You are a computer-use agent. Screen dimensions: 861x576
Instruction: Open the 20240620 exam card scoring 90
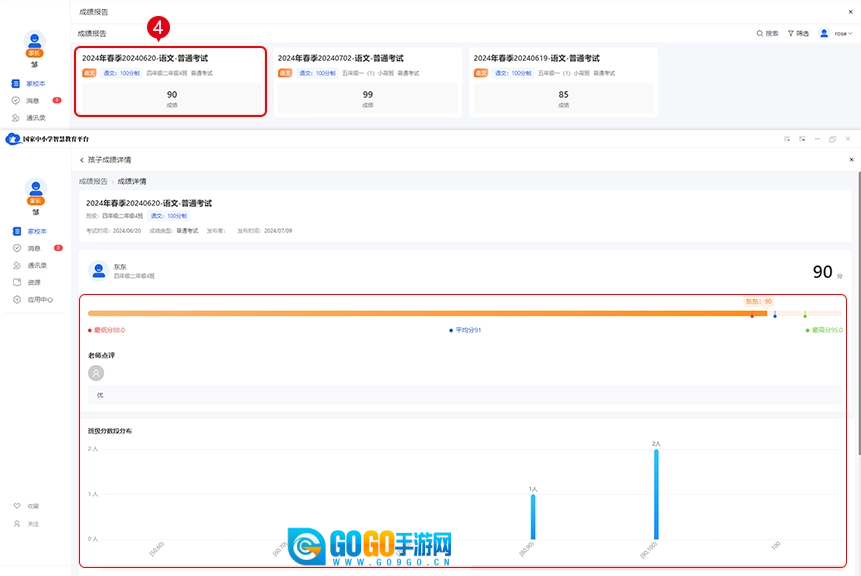pos(170,82)
